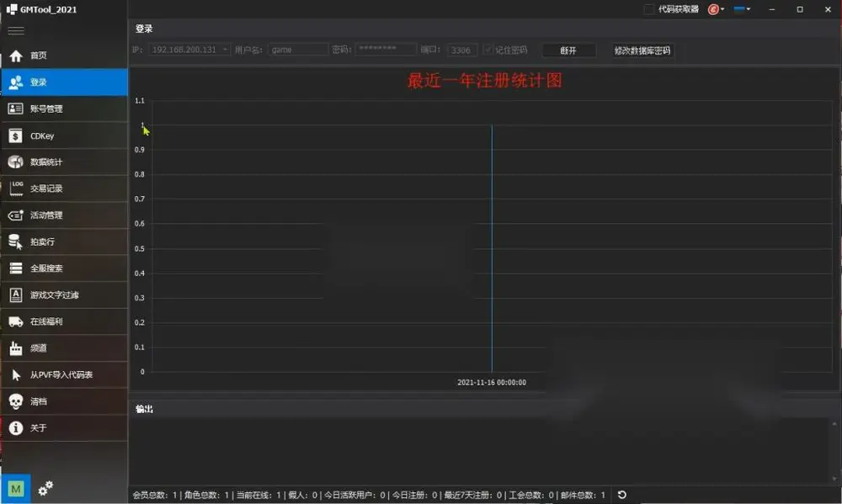Select the 登录 login section
The height and width of the screenshot is (504, 842).
[x=64, y=82]
